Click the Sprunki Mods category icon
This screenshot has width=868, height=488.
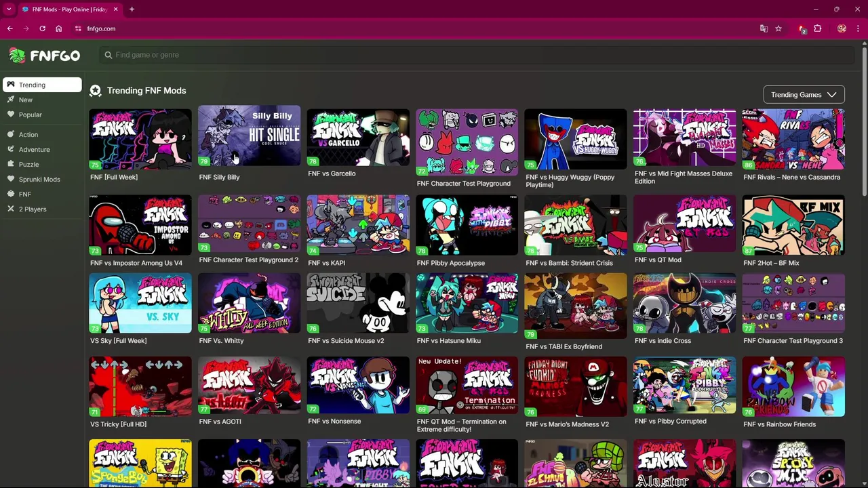tap(11, 179)
